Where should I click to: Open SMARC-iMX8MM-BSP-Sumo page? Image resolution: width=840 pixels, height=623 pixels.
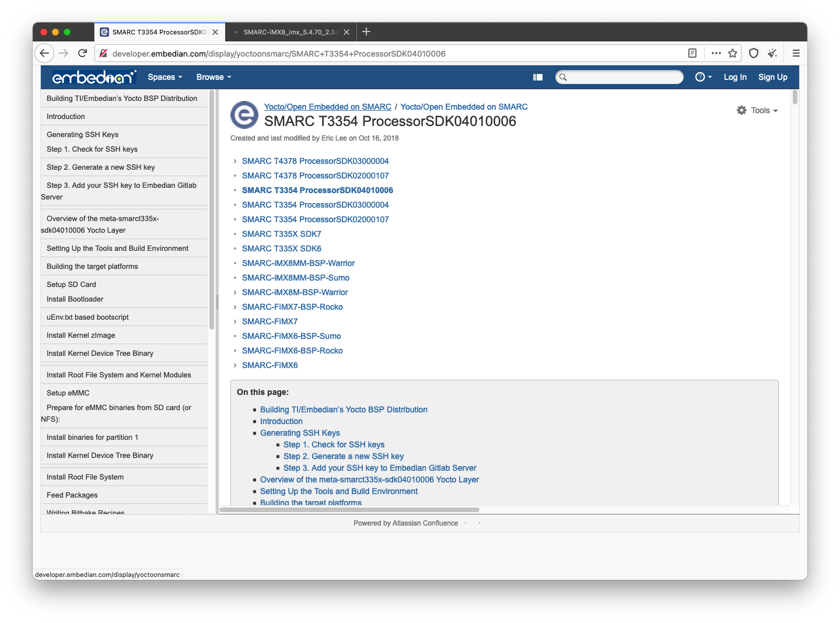[x=296, y=278]
